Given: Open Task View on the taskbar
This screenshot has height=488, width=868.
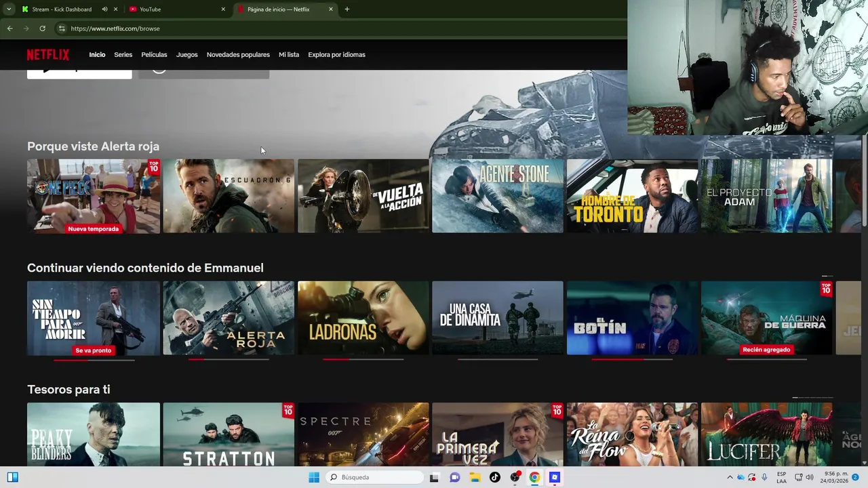Looking at the screenshot, I should tap(434, 477).
